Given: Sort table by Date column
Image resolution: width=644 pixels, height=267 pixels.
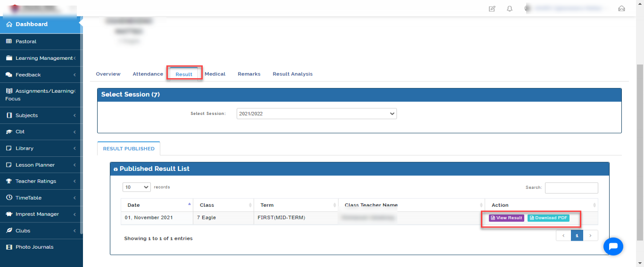Looking at the screenshot, I should [157, 205].
